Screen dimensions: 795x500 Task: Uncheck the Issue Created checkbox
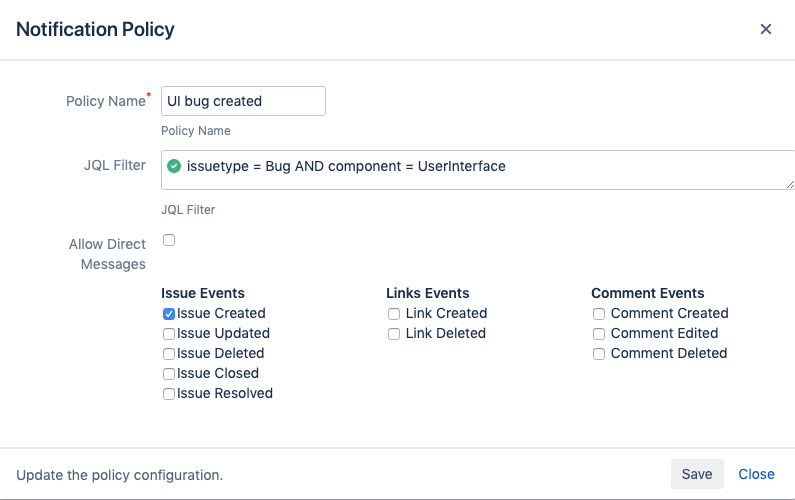(x=169, y=313)
